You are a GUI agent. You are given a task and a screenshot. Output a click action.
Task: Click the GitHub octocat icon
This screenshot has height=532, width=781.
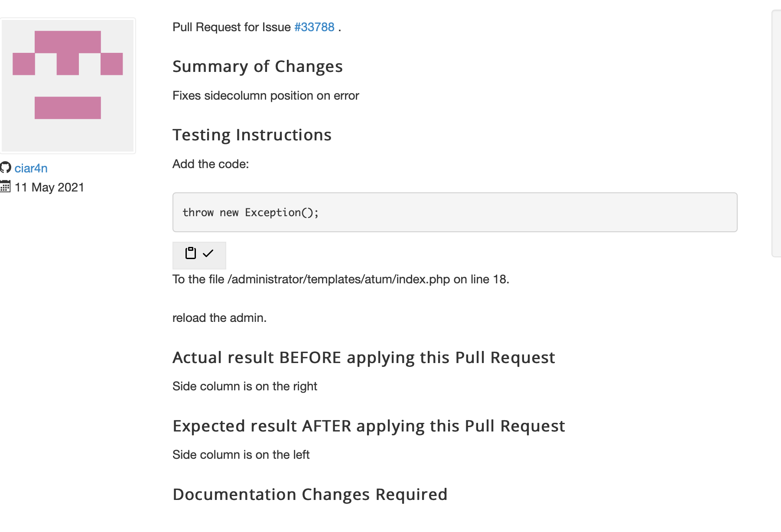click(6, 168)
